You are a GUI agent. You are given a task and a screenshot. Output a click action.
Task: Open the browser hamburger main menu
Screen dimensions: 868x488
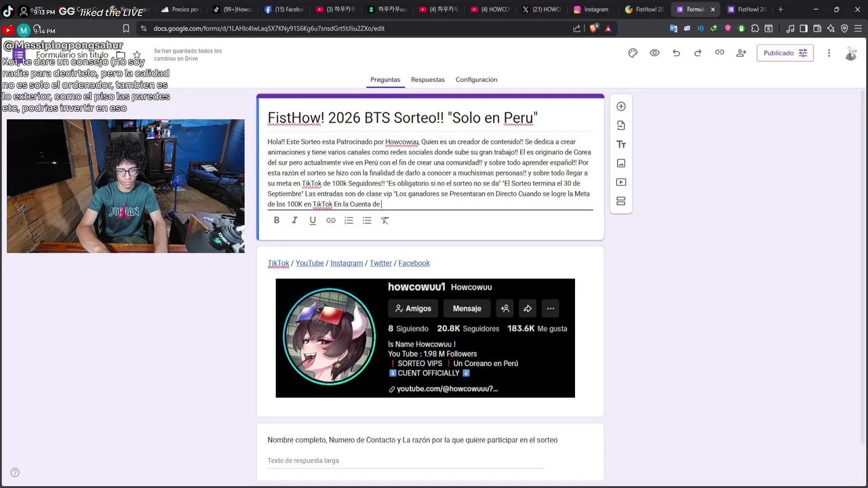coord(858,28)
